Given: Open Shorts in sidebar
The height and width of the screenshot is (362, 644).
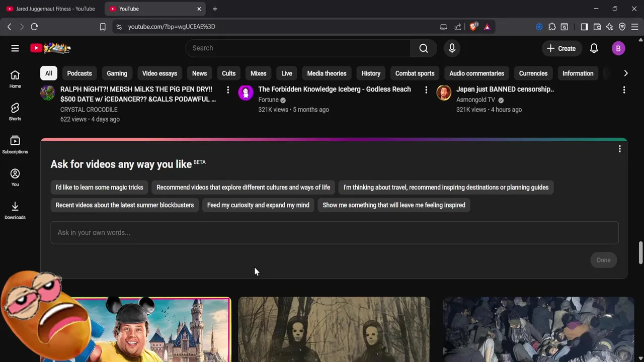Looking at the screenshot, I should click(x=15, y=112).
